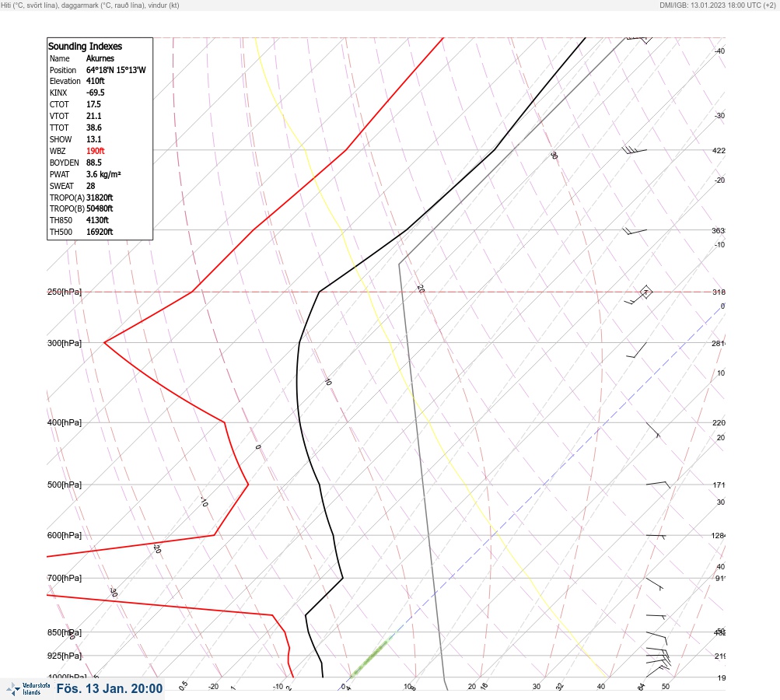The image size is (780, 700).
Task: Click the TH500 value '16920ft'
Action: point(100,232)
